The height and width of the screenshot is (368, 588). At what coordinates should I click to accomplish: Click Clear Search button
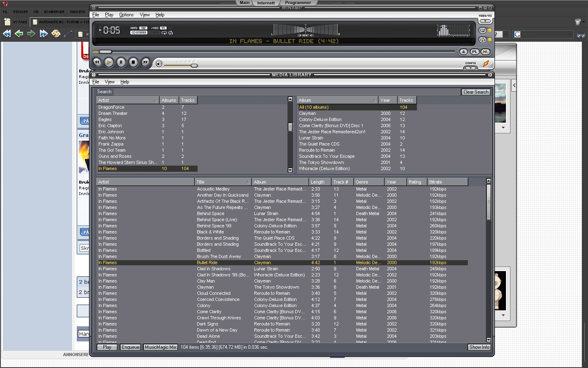tap(476, 92)
